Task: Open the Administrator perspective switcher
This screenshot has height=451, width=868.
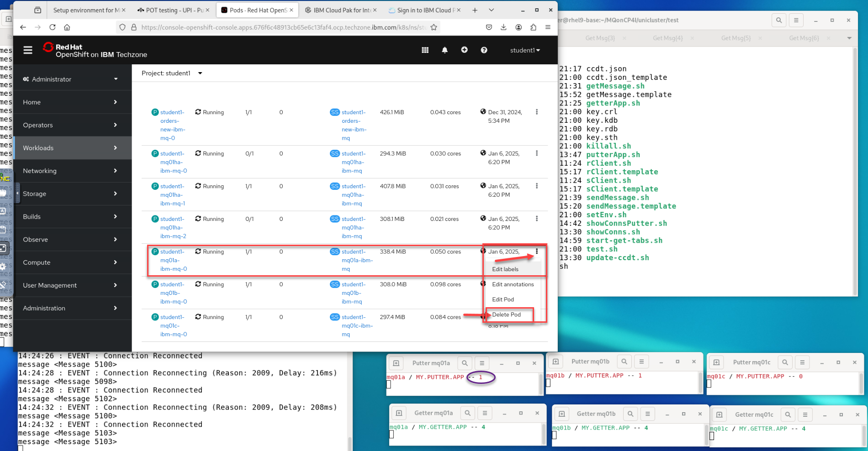Action: (71, 79)
